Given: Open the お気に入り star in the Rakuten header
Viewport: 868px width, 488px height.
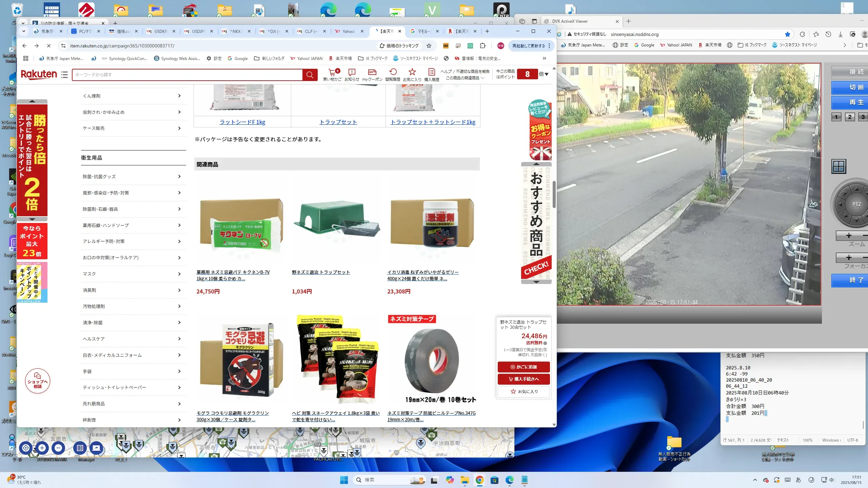Looking at the screenshot, I should pyautogui.click(x=412, y=72).
